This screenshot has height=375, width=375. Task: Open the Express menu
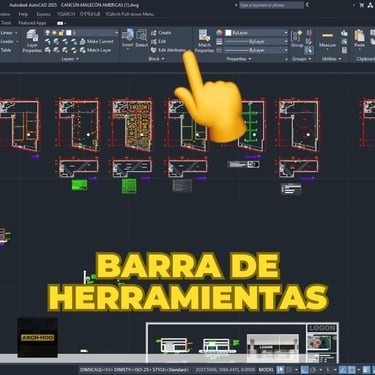click(x=43, y=14)
